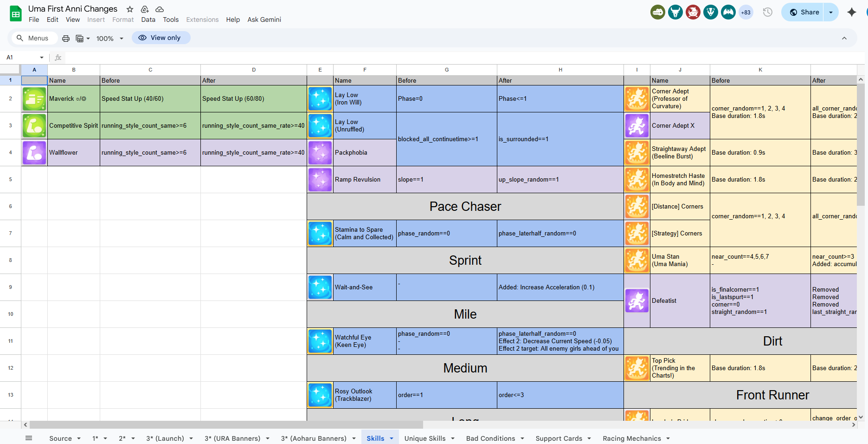Open the Google Sheets home logo
This screenshot has height=444, width=868.
[16, 14]
